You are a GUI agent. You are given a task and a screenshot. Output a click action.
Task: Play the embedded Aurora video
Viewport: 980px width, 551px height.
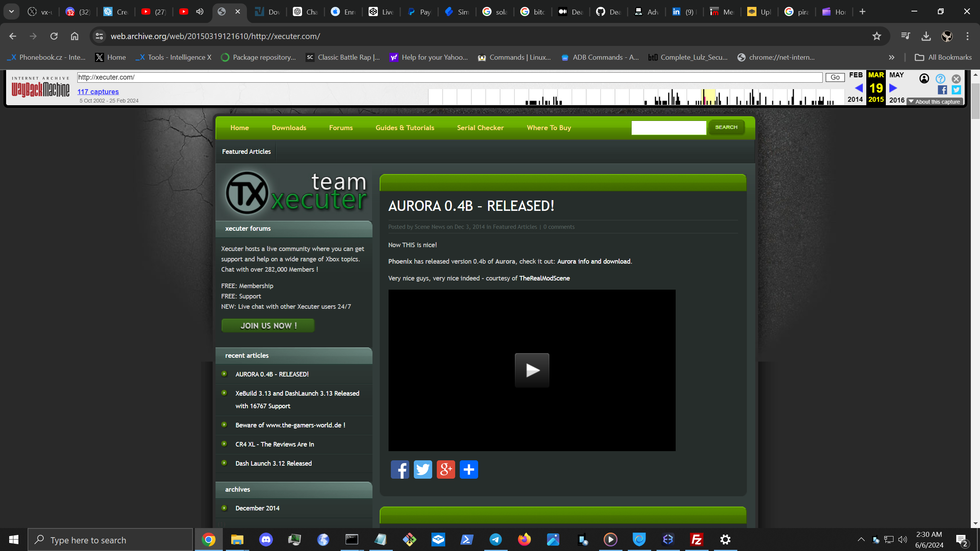(532, 370)
